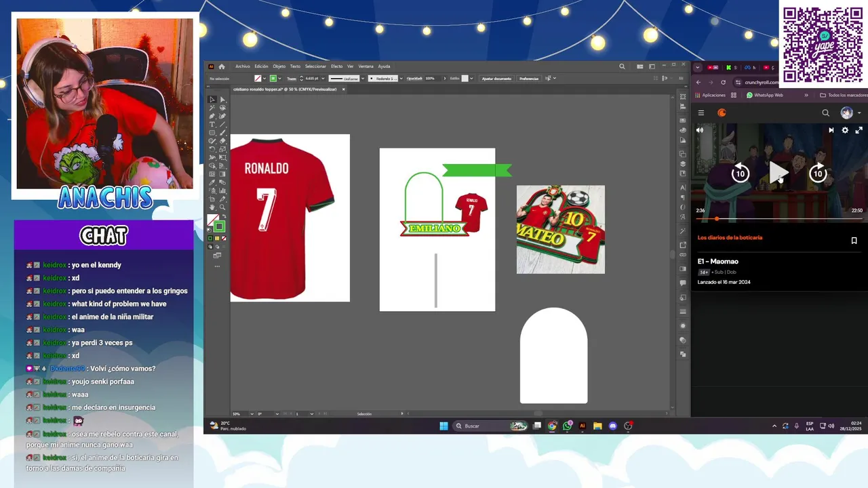
Task: Open the Seleccionar menu
Action: click(x=315, y=66)
